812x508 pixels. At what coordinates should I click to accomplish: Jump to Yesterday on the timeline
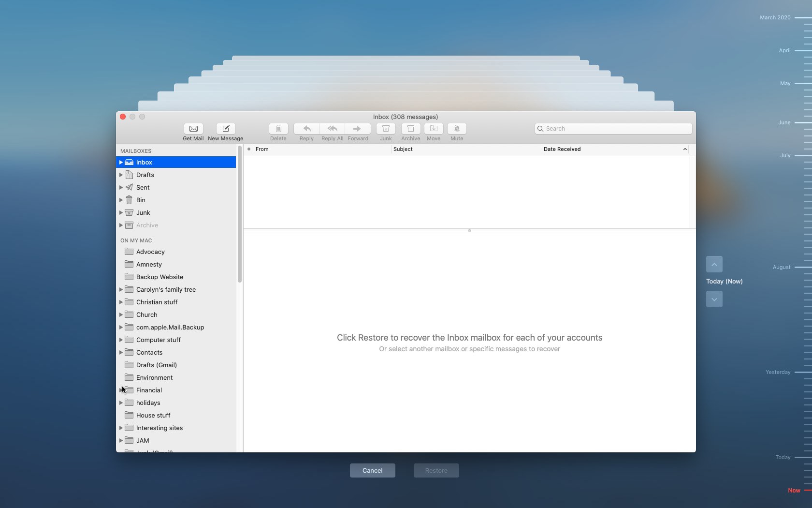tap(778, 372)
